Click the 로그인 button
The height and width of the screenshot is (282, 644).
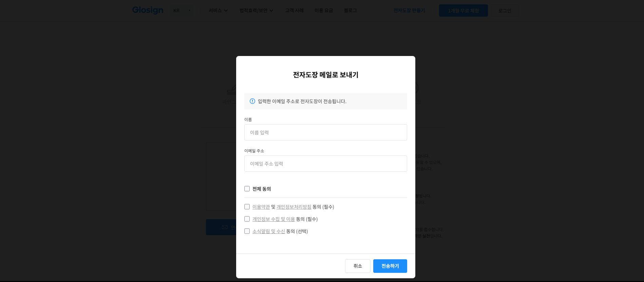point(505,11)
